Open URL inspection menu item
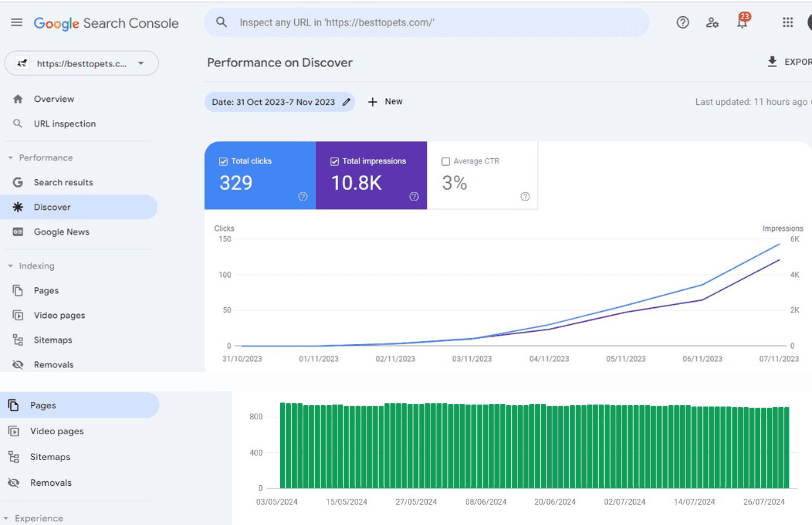Image resolution: width=812 pixels, height=525 pixels. click(79, 124)
